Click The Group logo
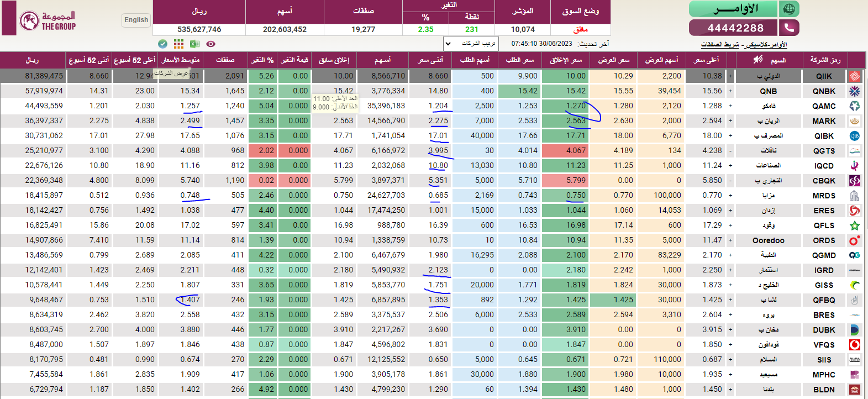 48,21
